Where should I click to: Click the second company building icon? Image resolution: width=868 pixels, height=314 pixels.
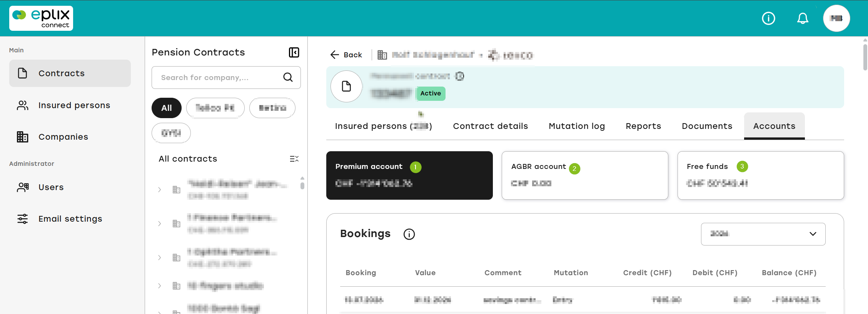click(x=177, y=224)
